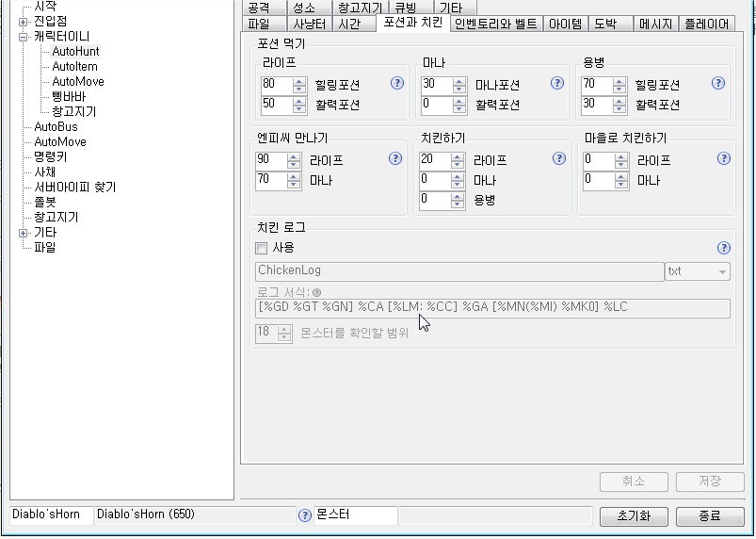This screenshot has height=539, width=756.
Task: Open help icon for 용병 potion settings
Action: [718, 84]
